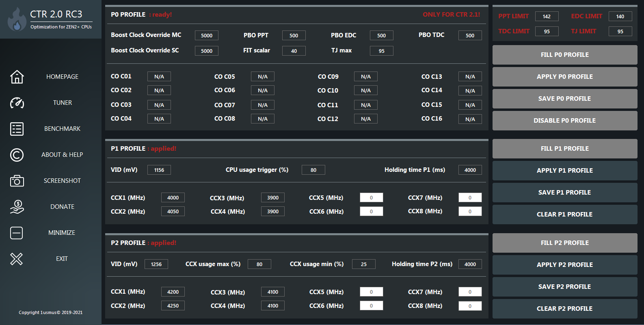Click the About & Help copyright icon
Image resolution: width=644 pixels, height=325 pixels.
click(x=17, y=155)
